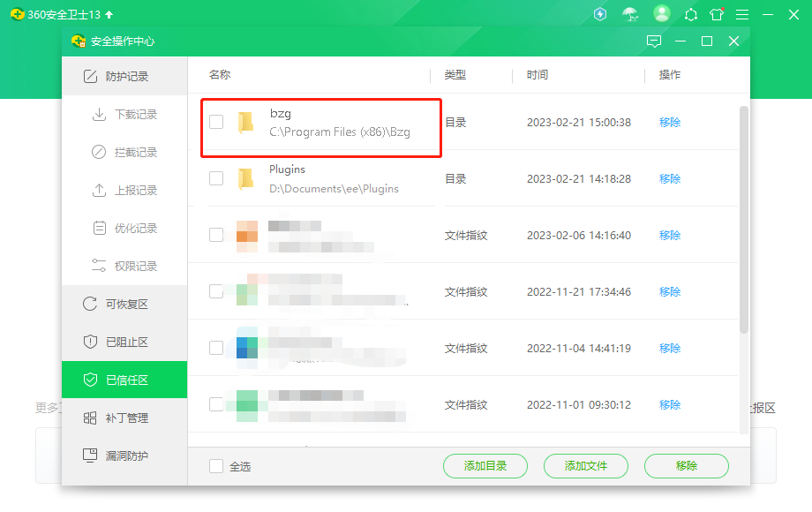Open the user account avatar

(661, 14)
